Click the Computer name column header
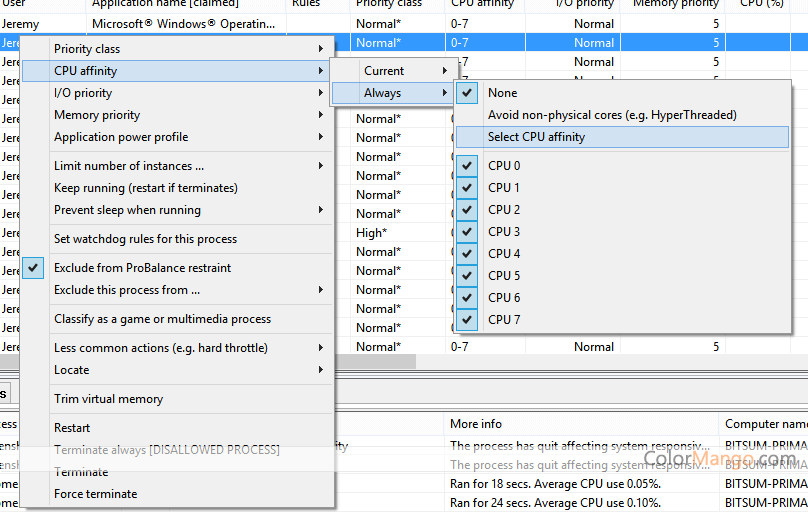 click(766, 424)
